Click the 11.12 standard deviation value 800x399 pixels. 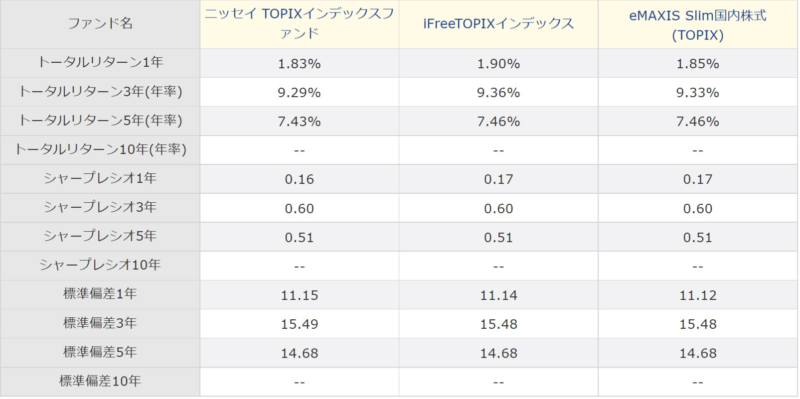point(697,295)
